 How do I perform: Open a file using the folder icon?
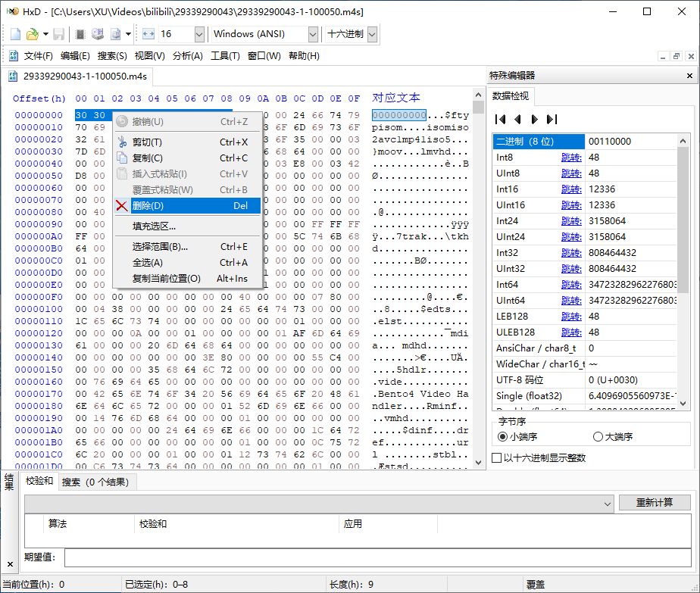pyautogui.click(x=32, y=34)
